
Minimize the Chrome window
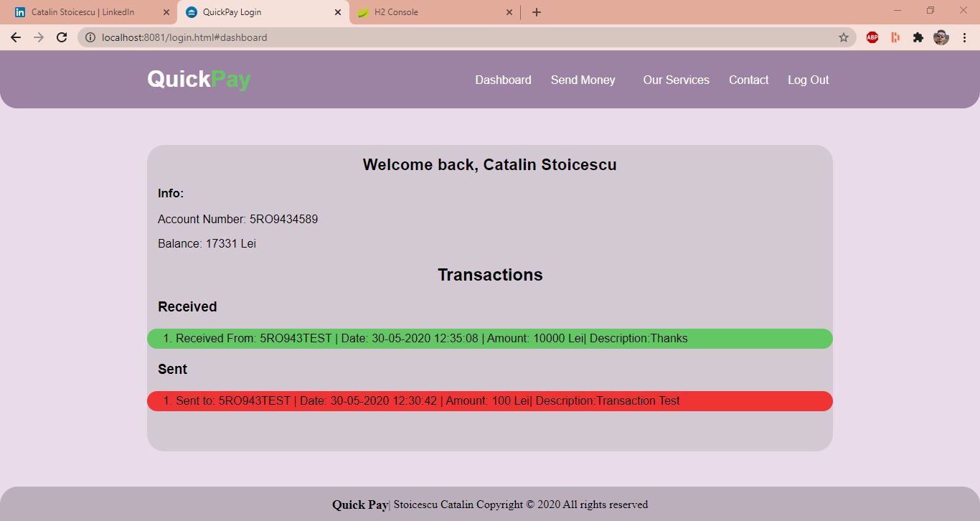pos(897,10)
